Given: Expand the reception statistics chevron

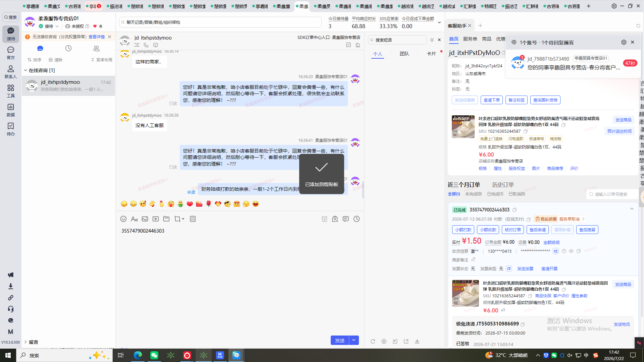Looking at the screenshot, I should (439, 22).
